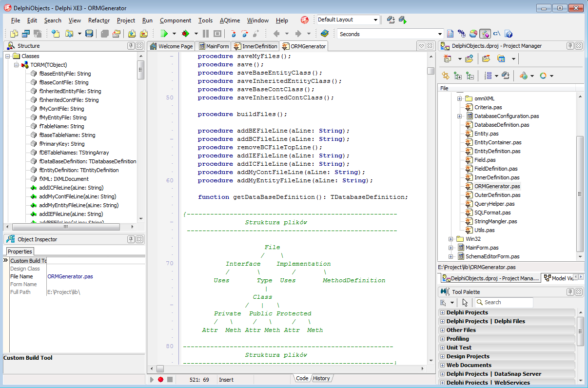
Task: Click the Remove project folder icon in Project Manager
Action: pyautogui.click(x=486, y=59)
